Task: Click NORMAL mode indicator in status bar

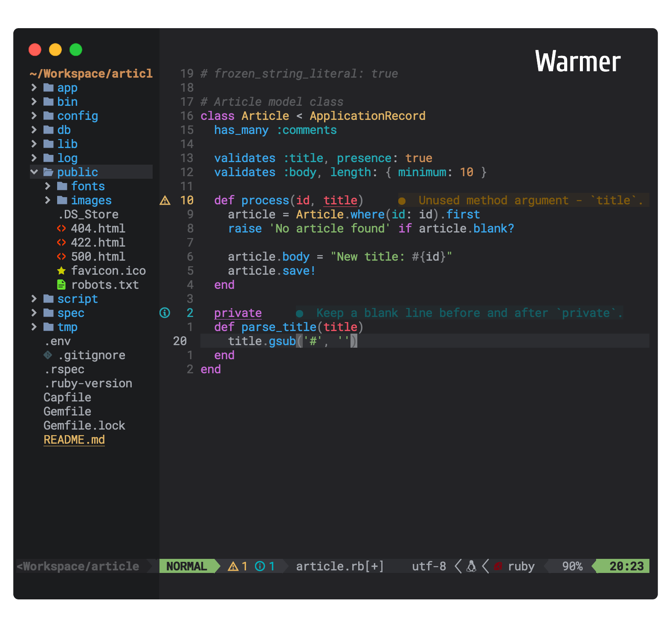Action: [x=187, y=566]
